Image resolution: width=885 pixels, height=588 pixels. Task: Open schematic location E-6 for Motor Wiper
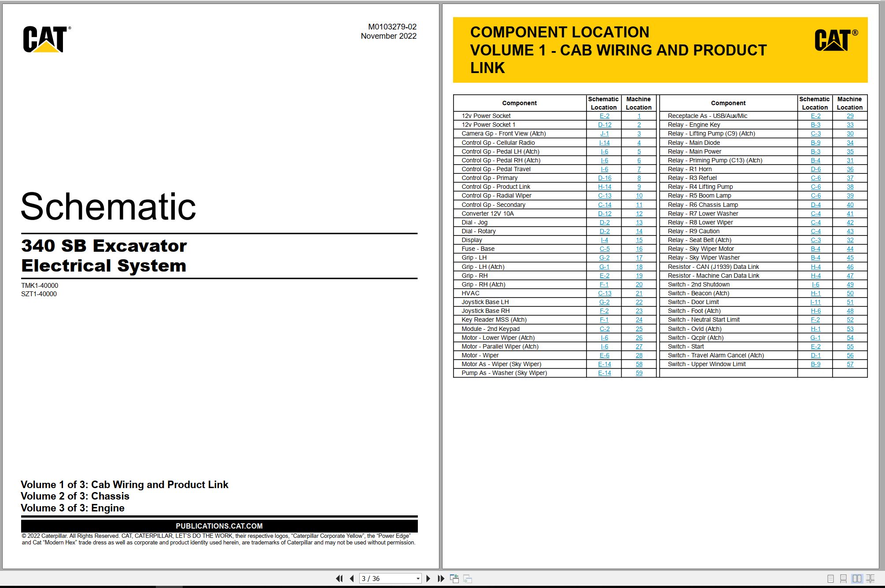click(x=605, y=355)
